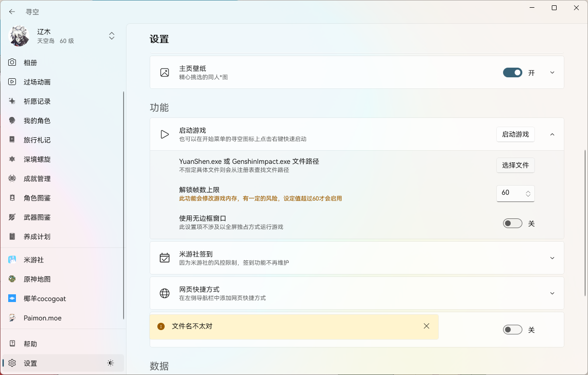Image resolution: width=588 pixels, height=375 pixels.
Task: Dismiss the 文件名不太对 warning banner
Action: point(426,326)
